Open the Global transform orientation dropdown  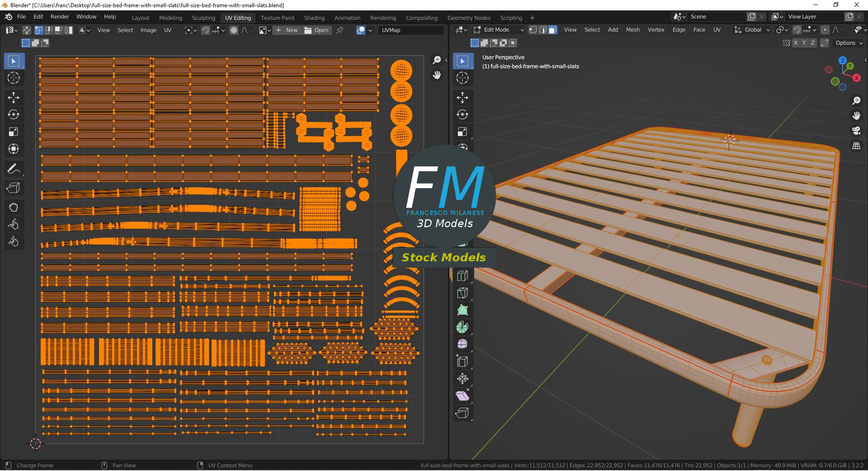pyautogui.click(x=752, y=30)
